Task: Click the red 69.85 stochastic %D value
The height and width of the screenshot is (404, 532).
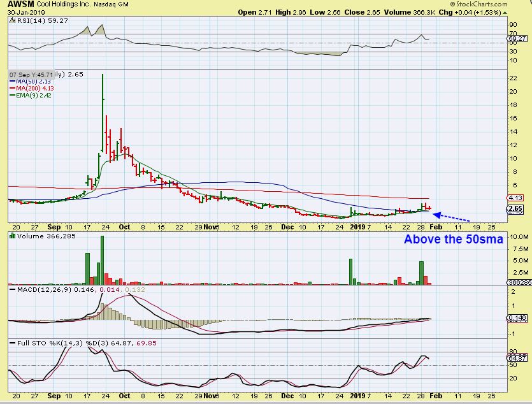Action: 147,343
